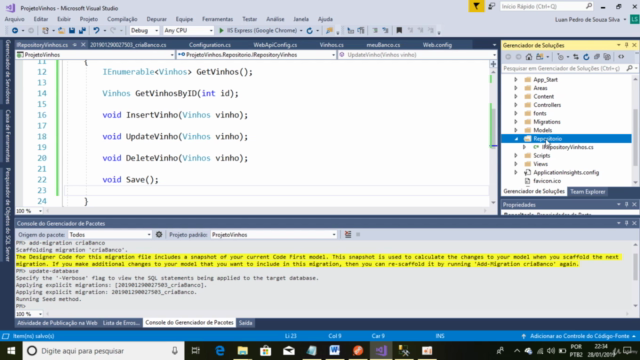
Task: Open the Depurar menu
Action: point(156,19)
